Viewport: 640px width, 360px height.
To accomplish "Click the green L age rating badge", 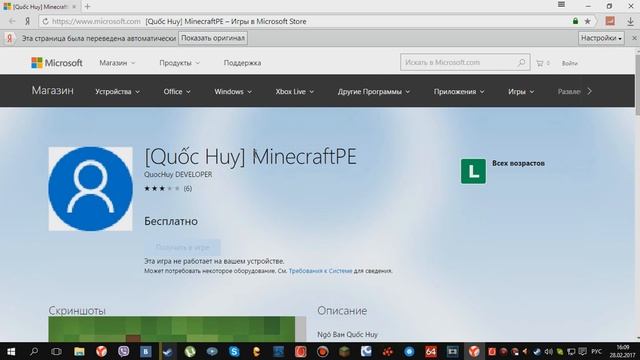I will (473, 171).
